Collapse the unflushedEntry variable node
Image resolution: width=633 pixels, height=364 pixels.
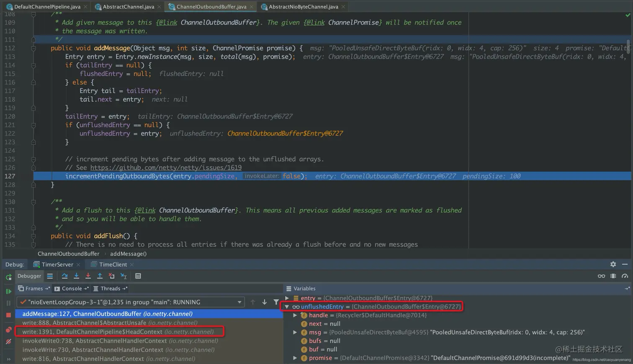287,307
